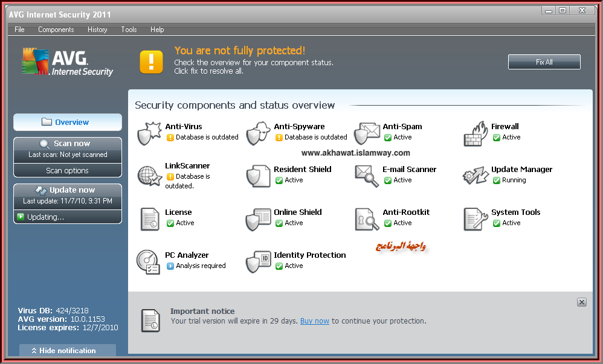The height and width of the screenshot is (364, 603).
Task: Click the Updating progress status bar
Action: click(x=68, y=217)
